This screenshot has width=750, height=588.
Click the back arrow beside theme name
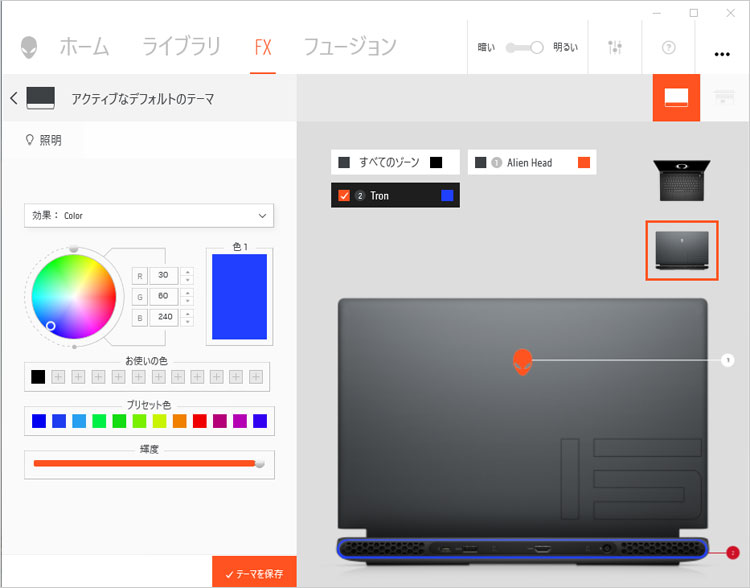pyautogui.click(x=14, y=98)
